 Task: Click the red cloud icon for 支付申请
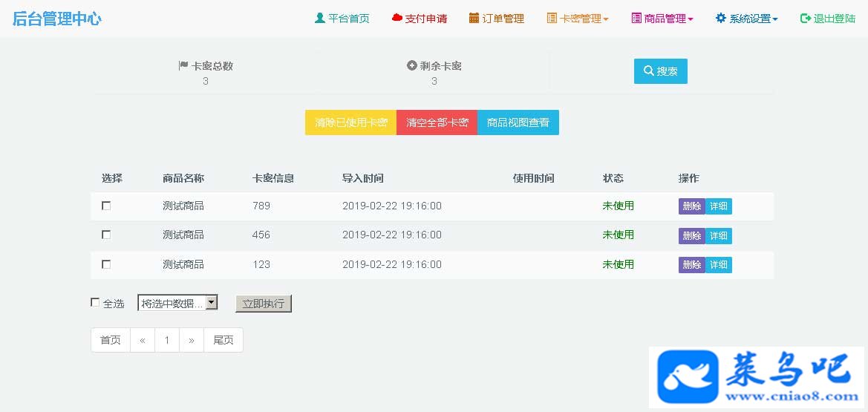[x=397, y=18]
